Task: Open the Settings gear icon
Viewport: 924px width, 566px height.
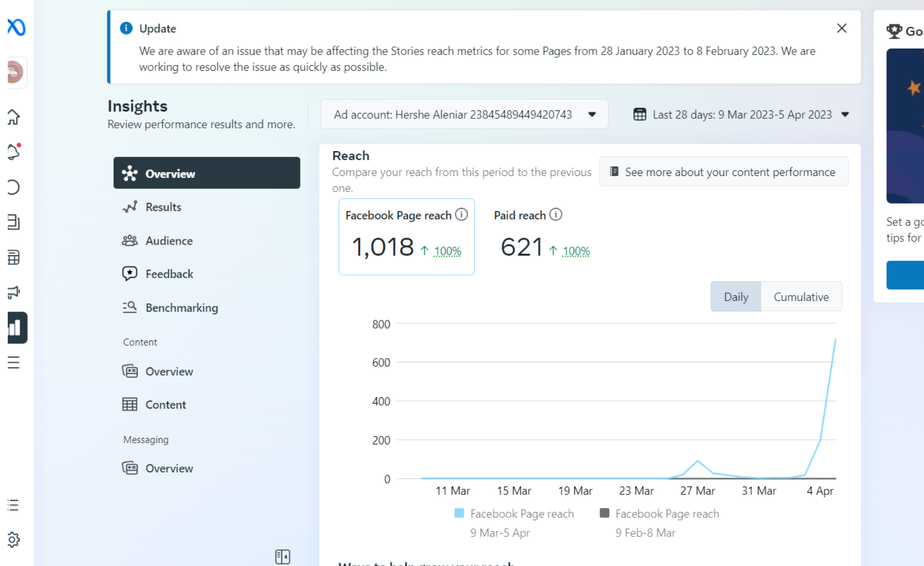Action: [14, 540]
